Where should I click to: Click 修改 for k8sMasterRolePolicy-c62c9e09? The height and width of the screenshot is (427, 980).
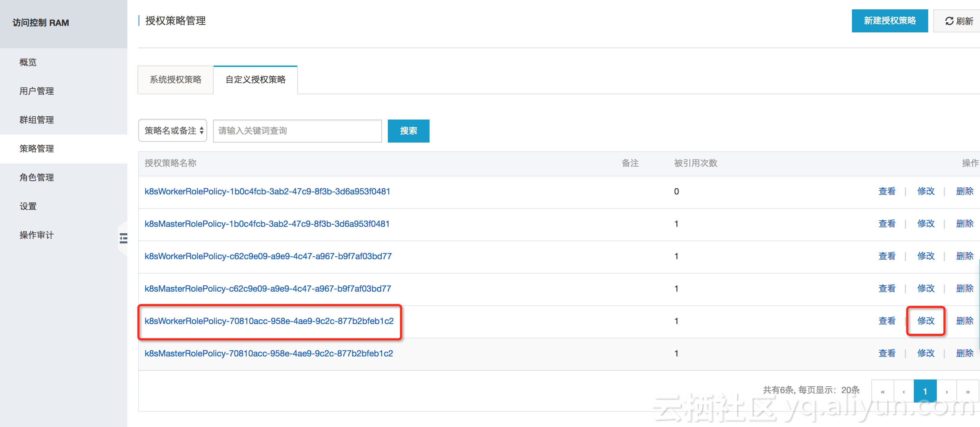(926, 288)
